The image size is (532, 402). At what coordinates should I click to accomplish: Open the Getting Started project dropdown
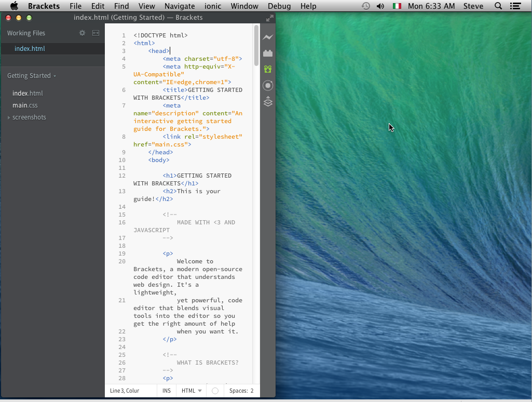(x=32, y=76)
